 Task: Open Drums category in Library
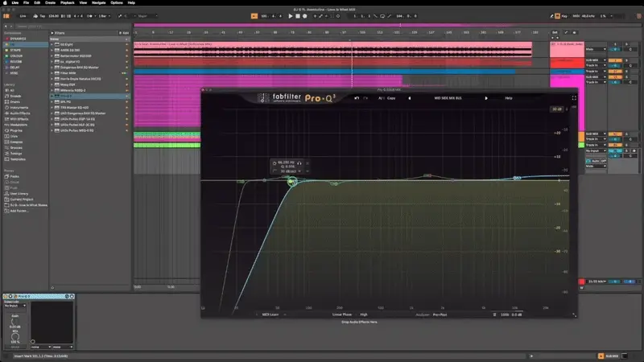[x=14, y=102]
